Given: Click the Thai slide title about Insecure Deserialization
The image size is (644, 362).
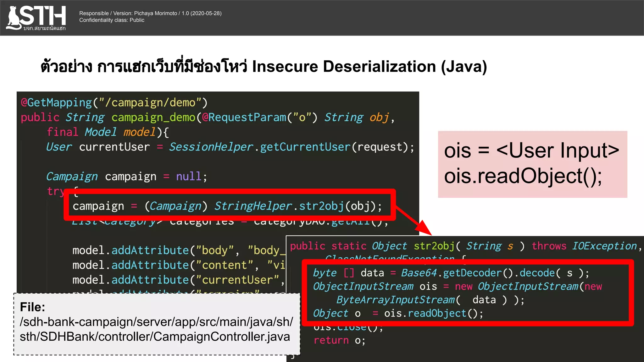Looking at the screenshot, I should pyautogui.click(x=264, y=66).
